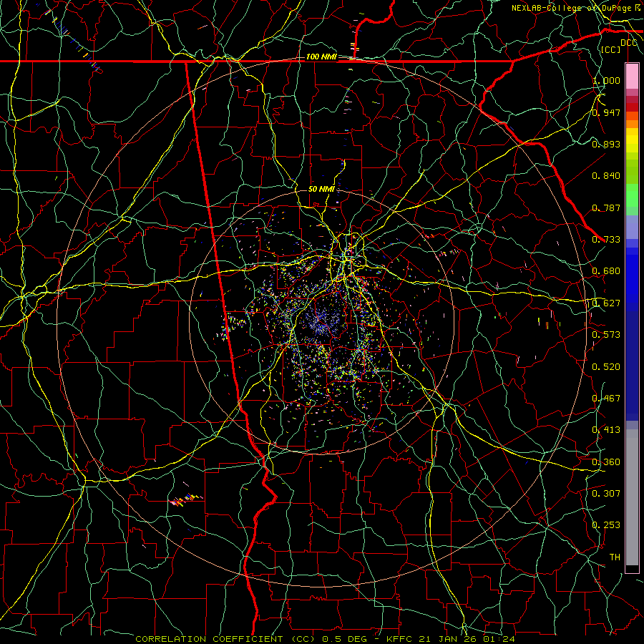The image size is (644, 644).
Task: Click the 0.893 scale value
Action: [x=606, y=144]
